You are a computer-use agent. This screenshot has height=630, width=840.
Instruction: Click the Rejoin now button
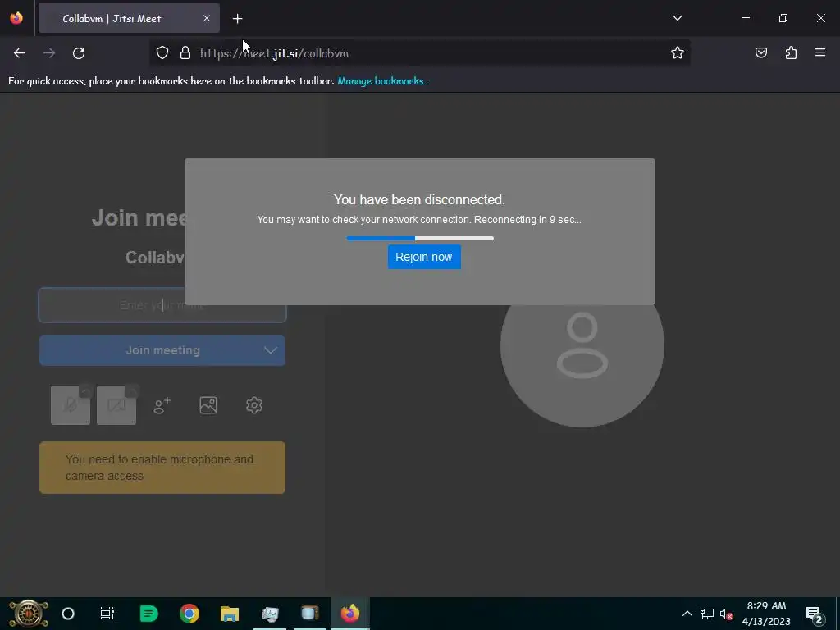click(x=424, y=257)
